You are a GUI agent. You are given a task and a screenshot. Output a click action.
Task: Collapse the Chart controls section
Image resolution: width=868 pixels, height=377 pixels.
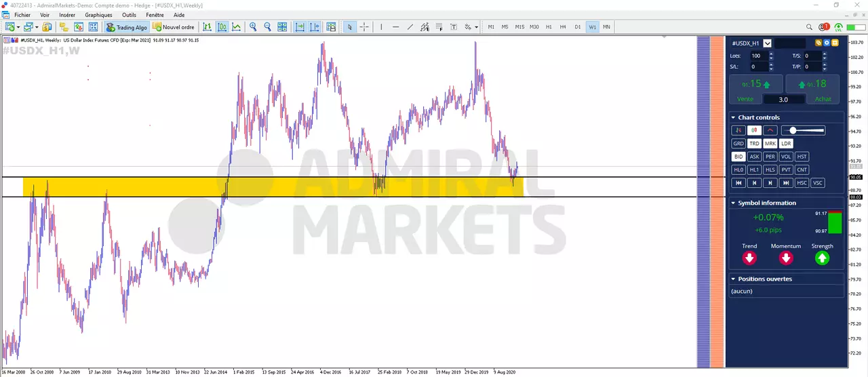[733, 117]
